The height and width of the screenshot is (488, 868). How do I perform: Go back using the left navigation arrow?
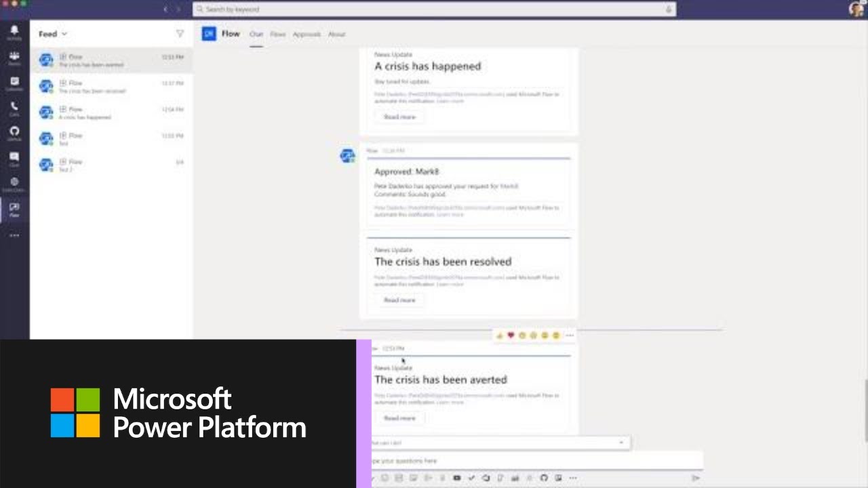click(165, 9)
